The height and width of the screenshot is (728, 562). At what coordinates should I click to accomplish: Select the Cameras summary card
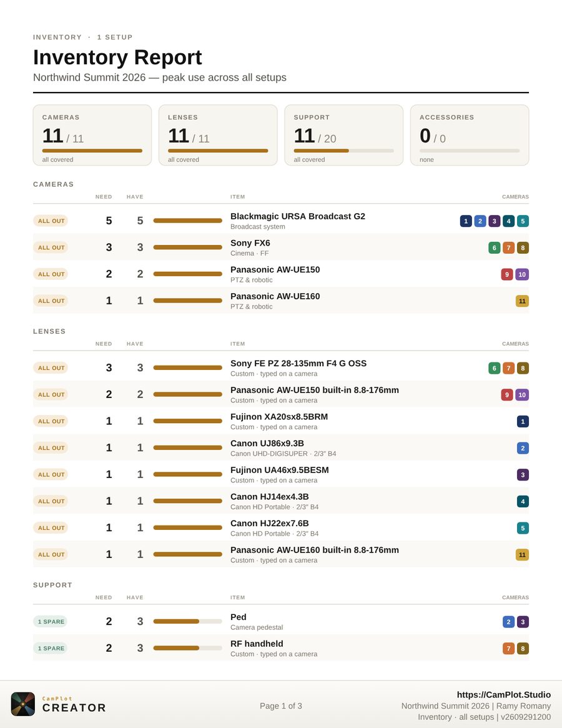(x=92, y=135)
